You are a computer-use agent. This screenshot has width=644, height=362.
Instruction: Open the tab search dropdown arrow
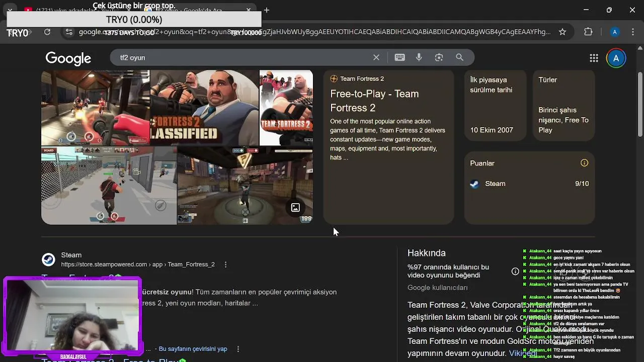[x=10, y=10]
